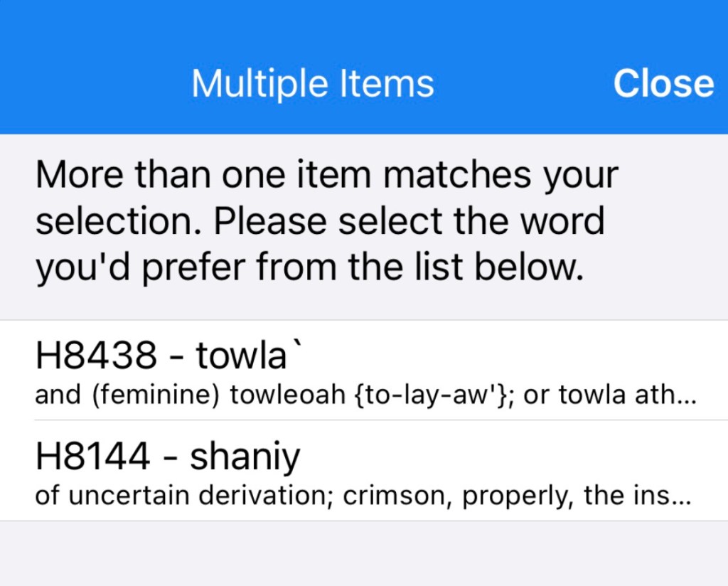
Task: Click the empty gray area below the list
Action: (x=363, y=553)
